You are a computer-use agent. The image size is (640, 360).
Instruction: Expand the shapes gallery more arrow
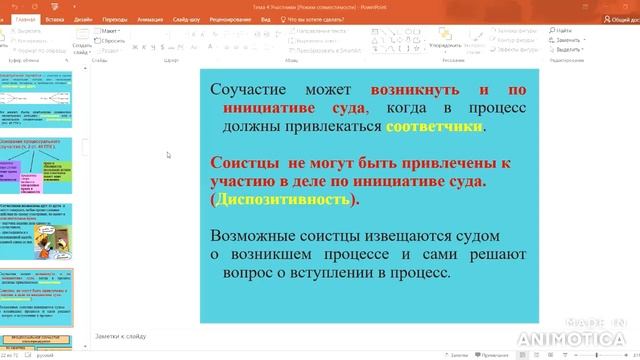424,49
